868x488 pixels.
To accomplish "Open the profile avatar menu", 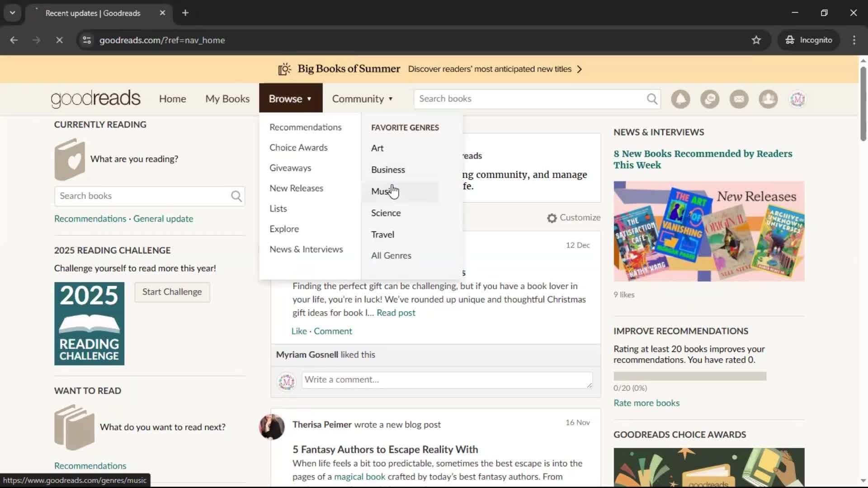I will (x=797, y=99).
